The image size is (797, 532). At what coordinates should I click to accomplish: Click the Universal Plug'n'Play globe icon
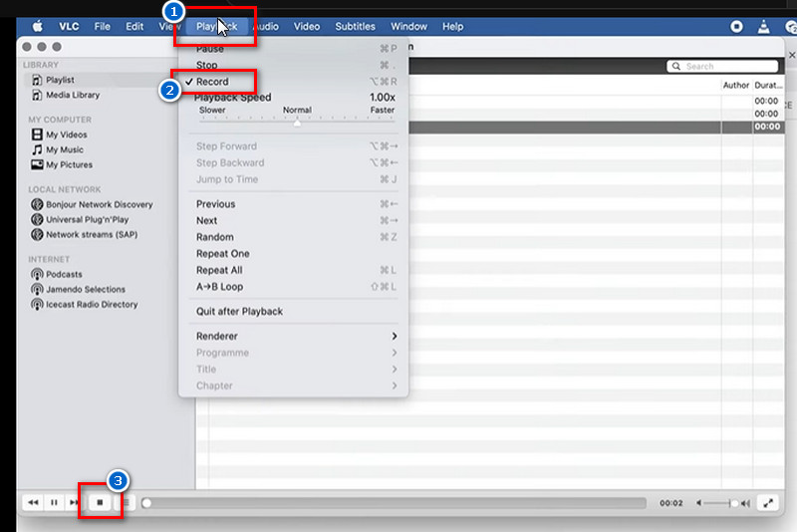coord(37,219)
